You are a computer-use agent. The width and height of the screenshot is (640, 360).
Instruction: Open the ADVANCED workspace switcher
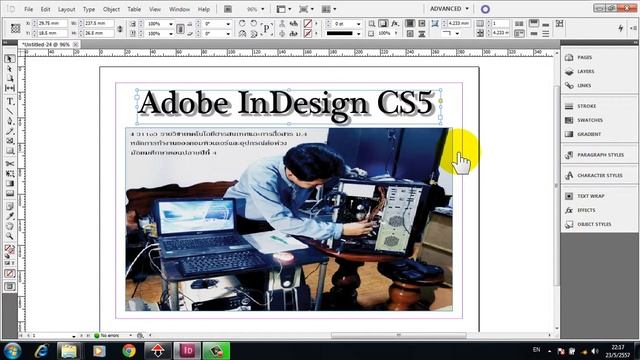tap(449, 9)
